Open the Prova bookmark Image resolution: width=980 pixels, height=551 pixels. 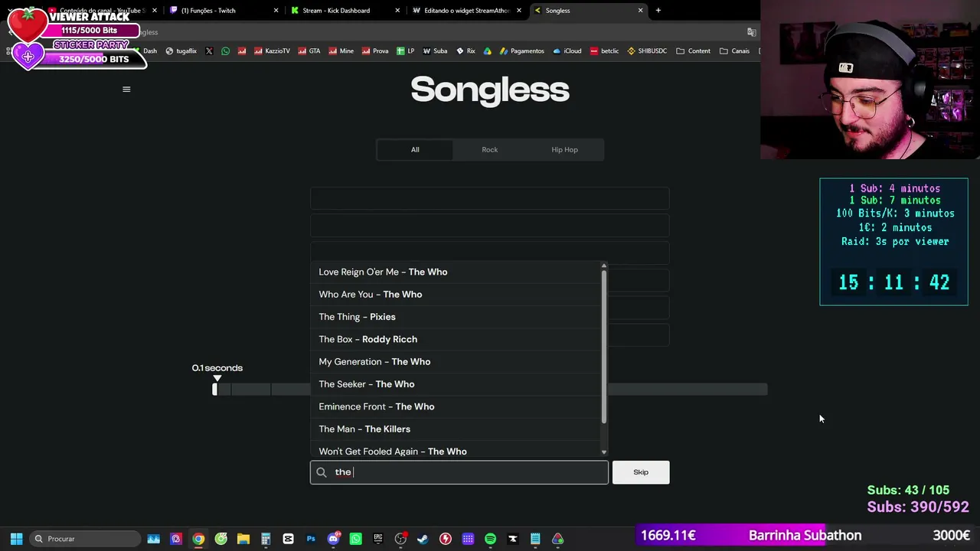pos(375,51)
